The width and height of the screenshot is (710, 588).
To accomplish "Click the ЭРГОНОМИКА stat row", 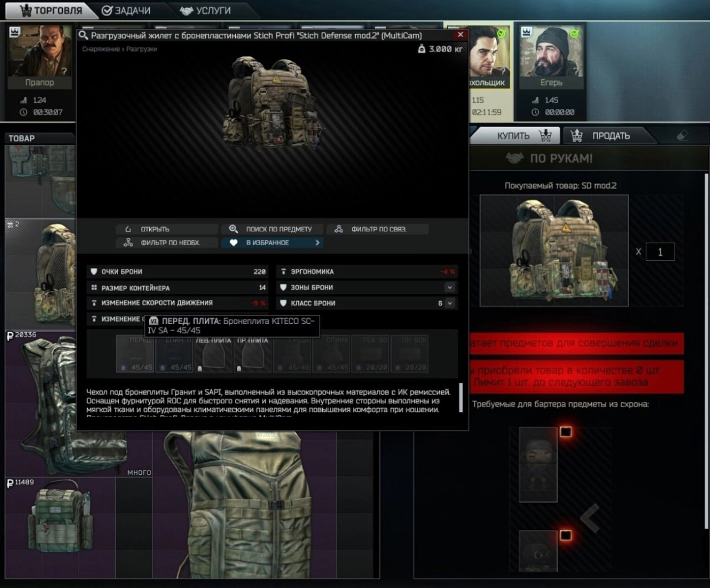I will point(367,272).
